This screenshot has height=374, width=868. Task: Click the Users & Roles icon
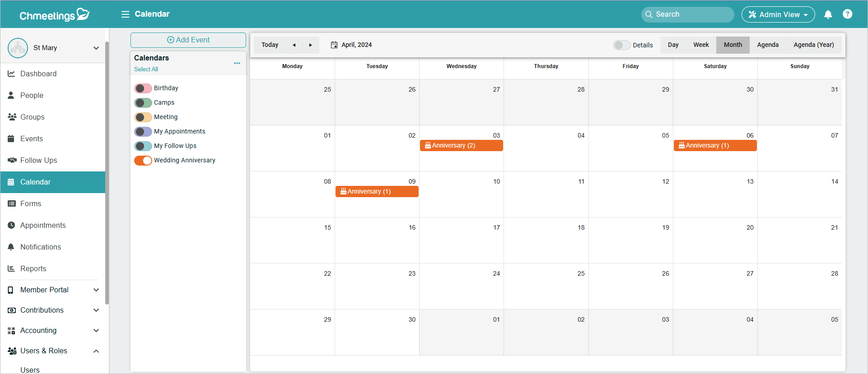(x=12, y=351)
